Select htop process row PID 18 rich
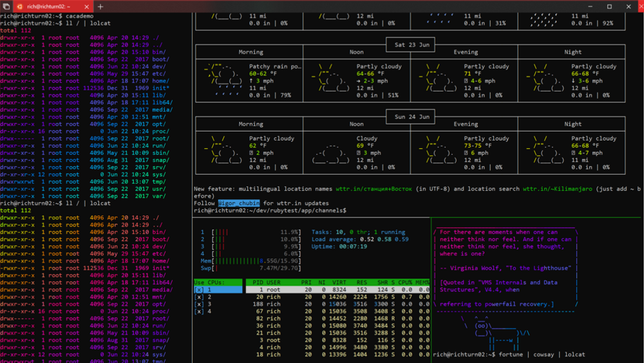Screen dimensions: 644x363 (337, 355)
